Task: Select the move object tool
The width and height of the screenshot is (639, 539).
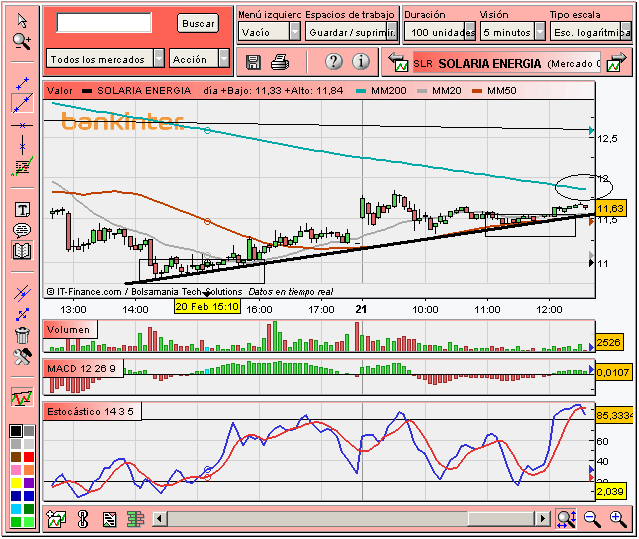Action: [22, 314]
